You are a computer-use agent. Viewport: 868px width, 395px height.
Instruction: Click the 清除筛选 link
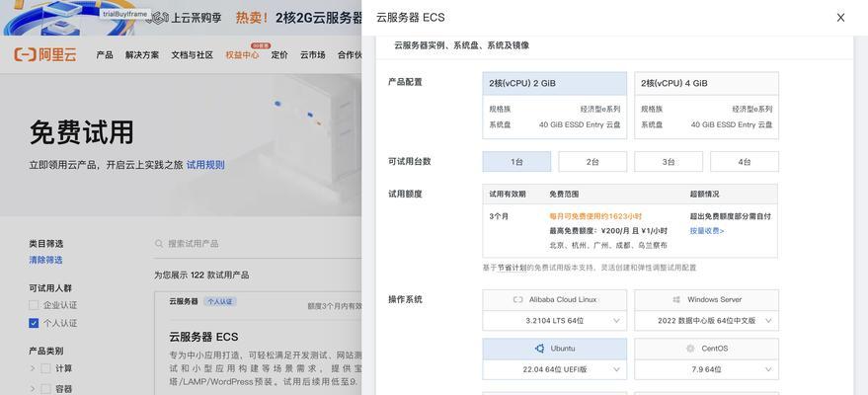[x=46, y=260]
